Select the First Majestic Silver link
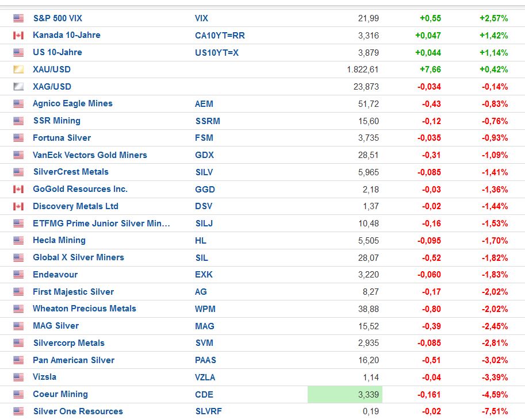Screen dimensions: 525x420 coord(73,292)
